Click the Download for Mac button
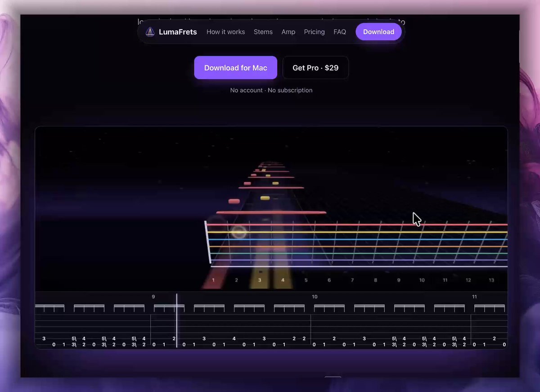This screenshot has height=392, width=540. [236, 68]
